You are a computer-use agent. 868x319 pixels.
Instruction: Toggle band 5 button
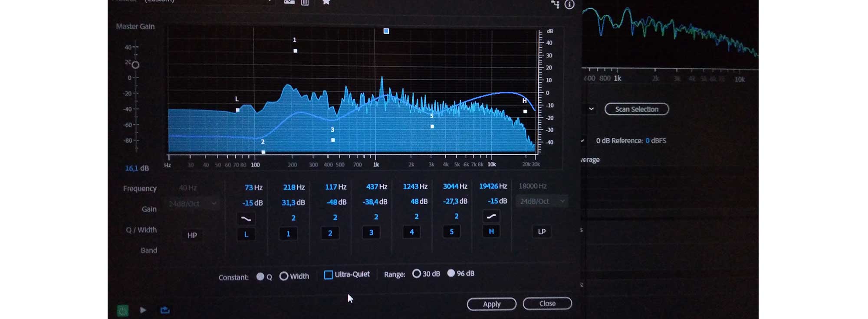coord(451,231)
